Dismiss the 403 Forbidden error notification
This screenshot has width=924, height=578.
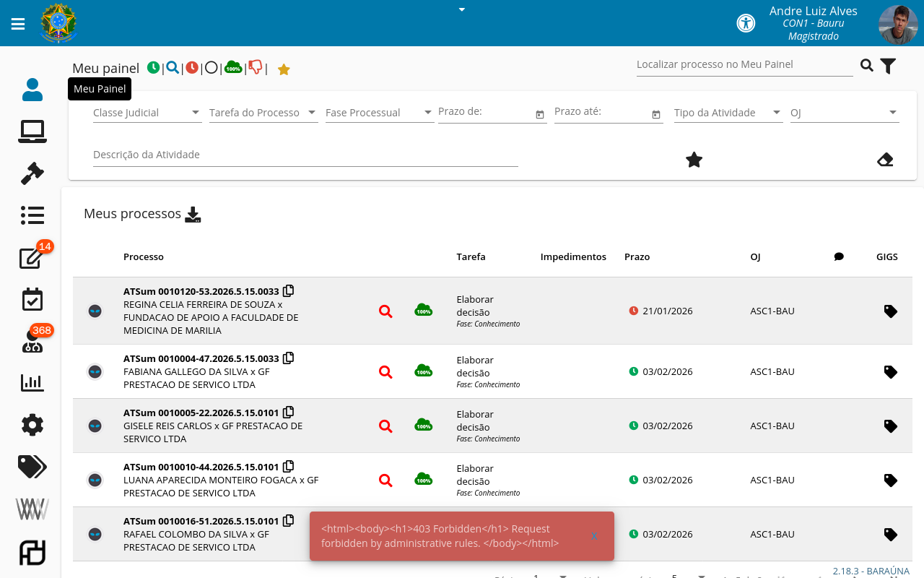594,536
